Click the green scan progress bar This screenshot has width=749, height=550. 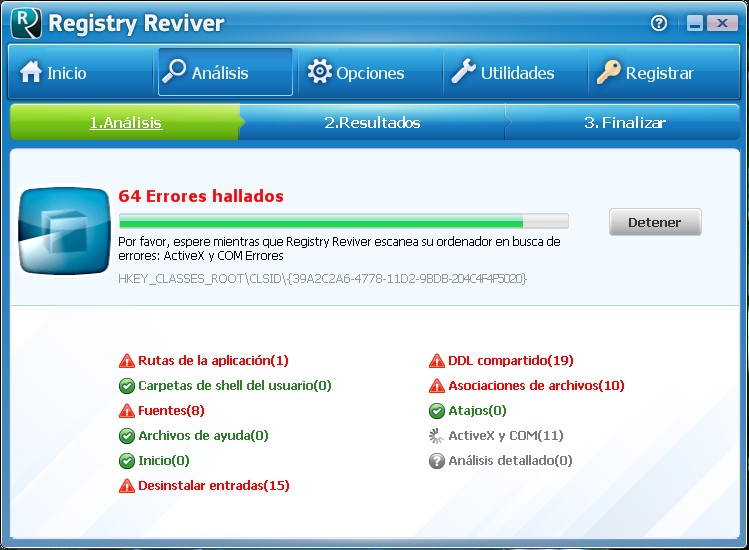(x=343, y=221)
